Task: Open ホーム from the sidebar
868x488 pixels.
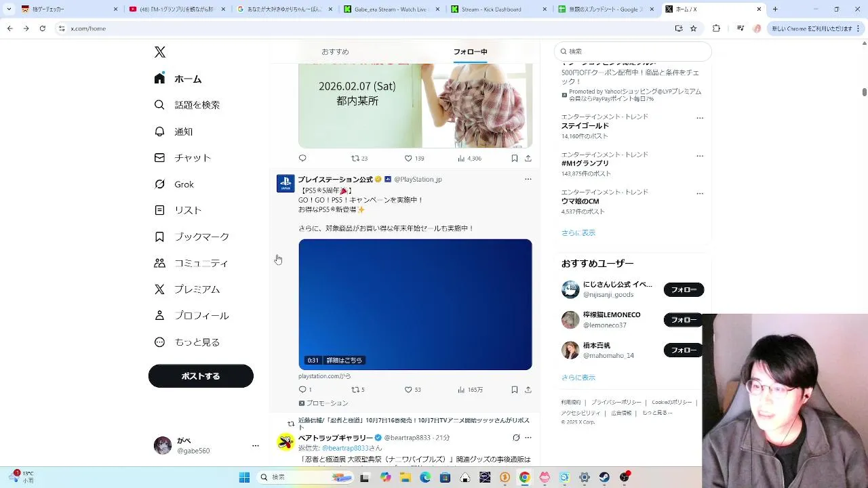Action: click(178, 79)
